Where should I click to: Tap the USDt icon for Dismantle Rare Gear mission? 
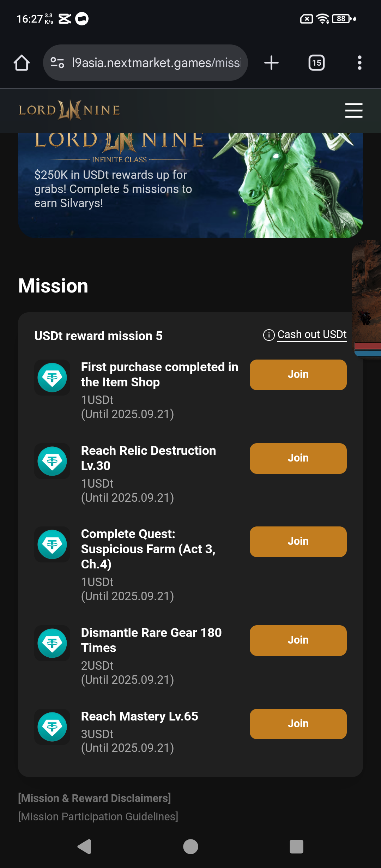click(x=52, y=643)
